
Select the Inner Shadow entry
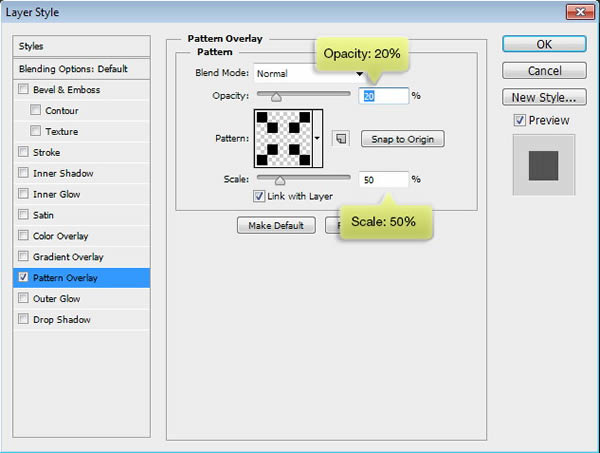click(x=82, y=173)
